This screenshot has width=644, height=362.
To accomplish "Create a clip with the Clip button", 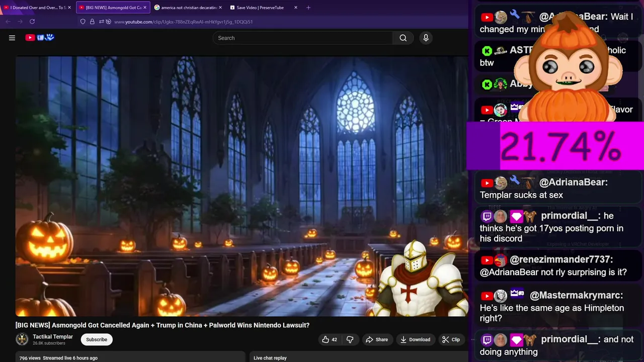I will (x=451, y=339).
